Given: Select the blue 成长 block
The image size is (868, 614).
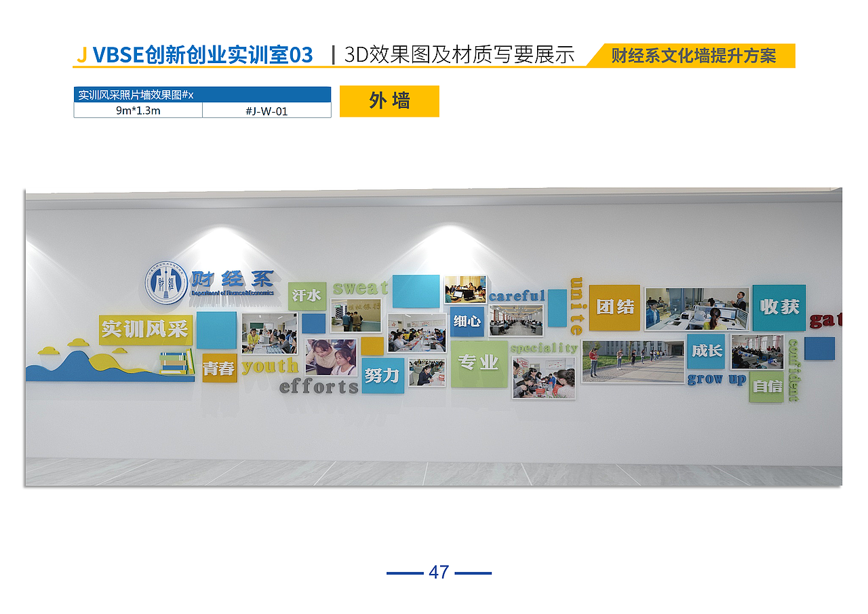Looking at the screenshot, I should 706,351.
